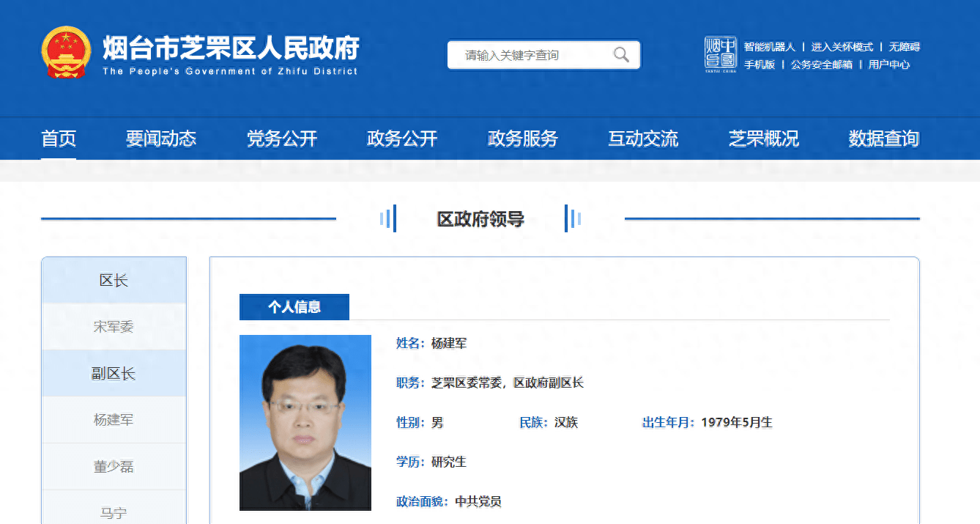Screen dimensions: 980x524
Task: Select 宋军委 in the sidebar
Action: [x=114, y=327]
